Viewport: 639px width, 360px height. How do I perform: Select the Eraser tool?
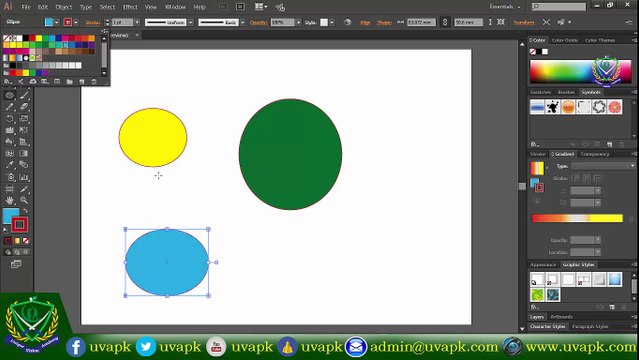24,107
